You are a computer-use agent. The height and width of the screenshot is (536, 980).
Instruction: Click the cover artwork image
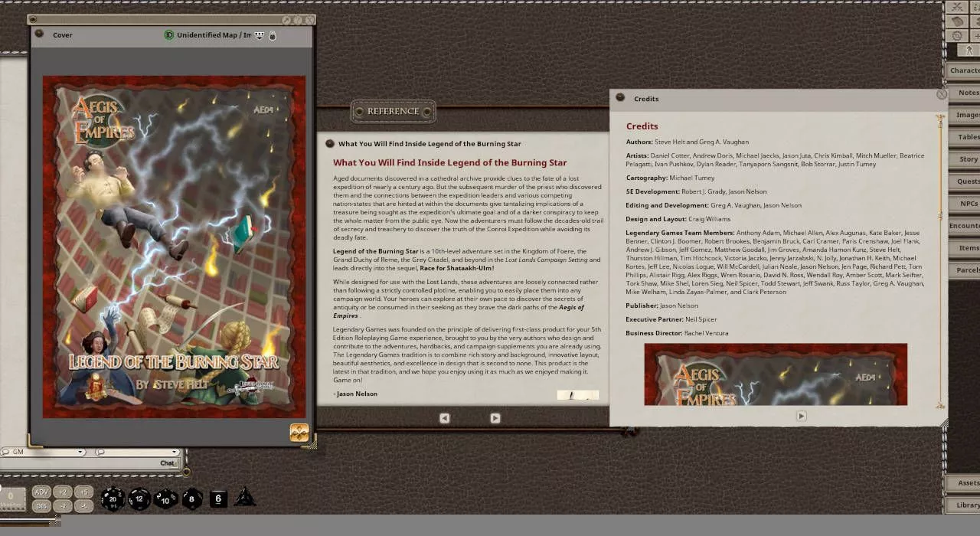tap(174, 247)
